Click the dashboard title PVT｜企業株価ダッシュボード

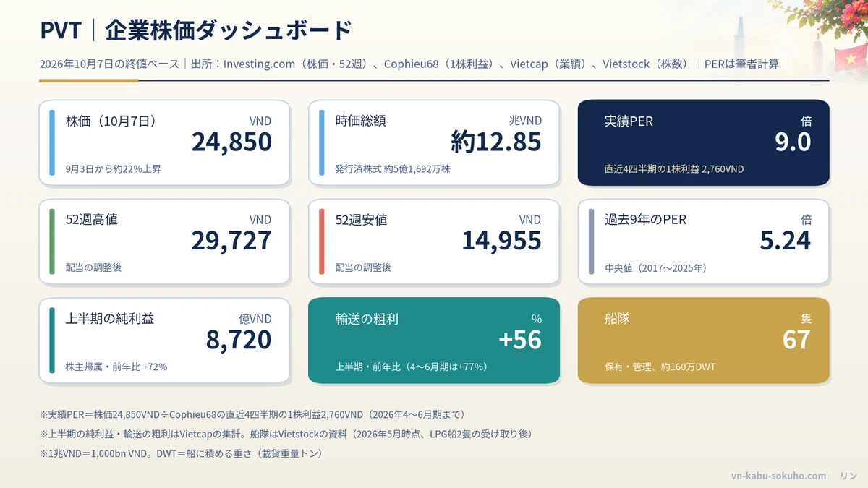pyautogui.click(x=195, y=30)
